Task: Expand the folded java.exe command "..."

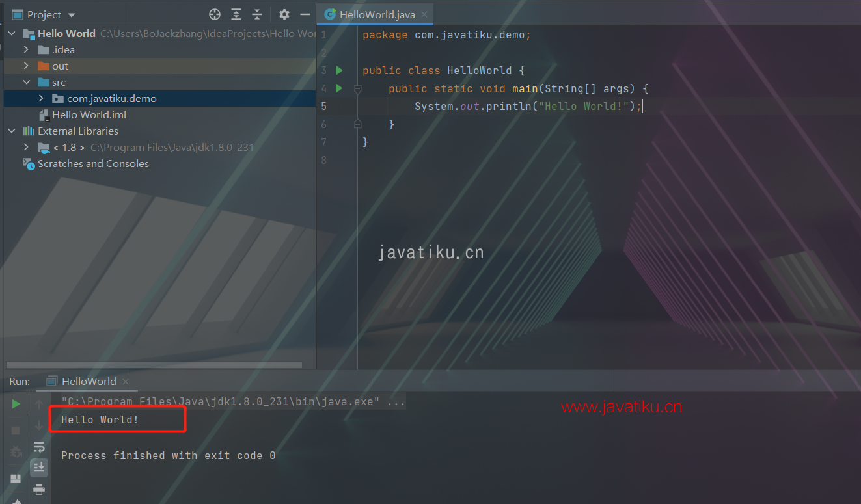Action: point(396,402)
